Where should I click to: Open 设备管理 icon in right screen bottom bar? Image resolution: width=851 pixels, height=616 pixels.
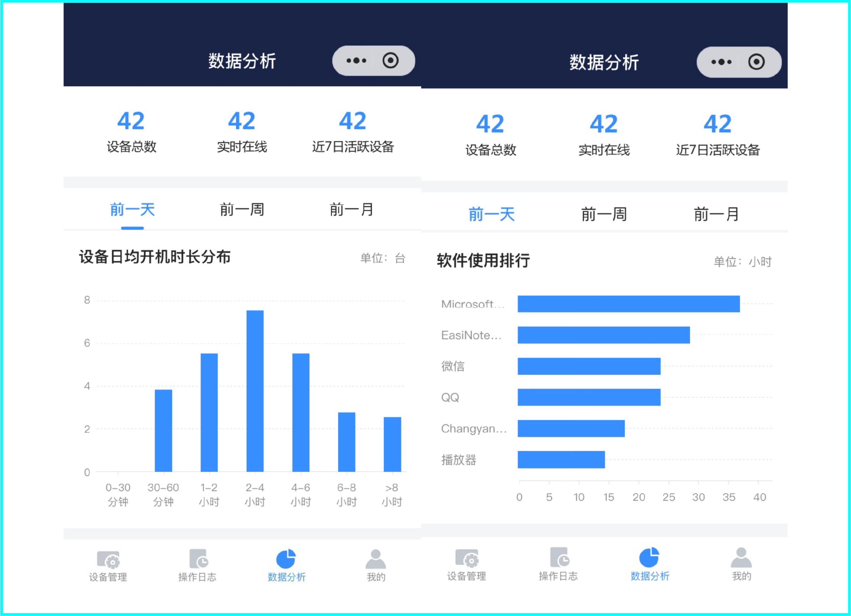coord(467,557)
